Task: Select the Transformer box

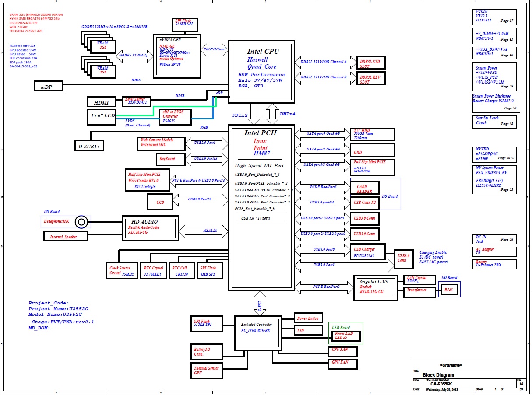Action: pos(419,292)
